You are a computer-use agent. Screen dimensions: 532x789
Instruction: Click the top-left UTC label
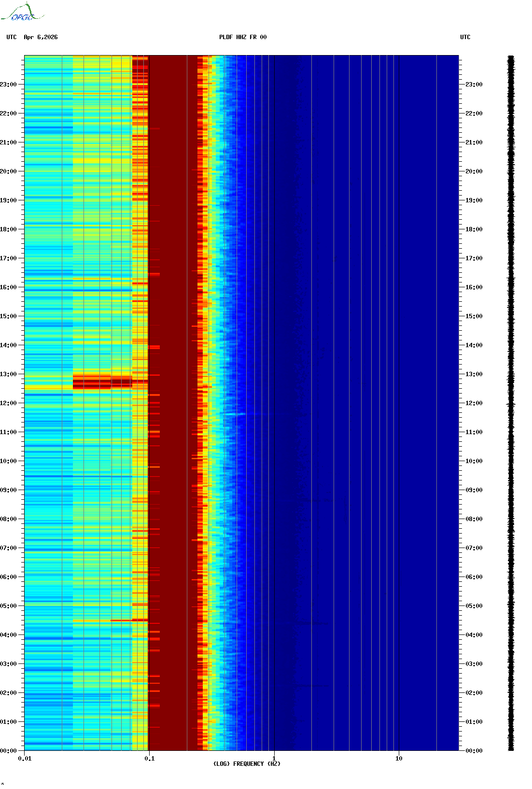pyautogui.click(x=12, y=37)
